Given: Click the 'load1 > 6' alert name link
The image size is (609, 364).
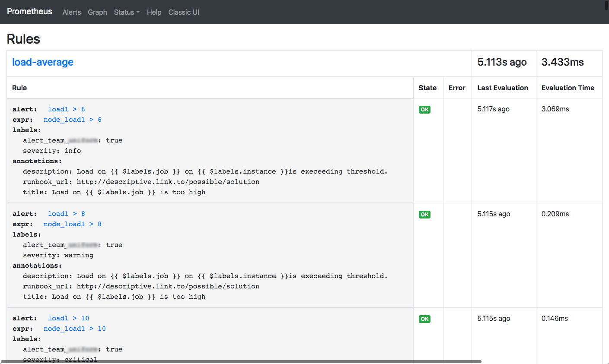Looking at the screenshot, I should pos(67,109).
